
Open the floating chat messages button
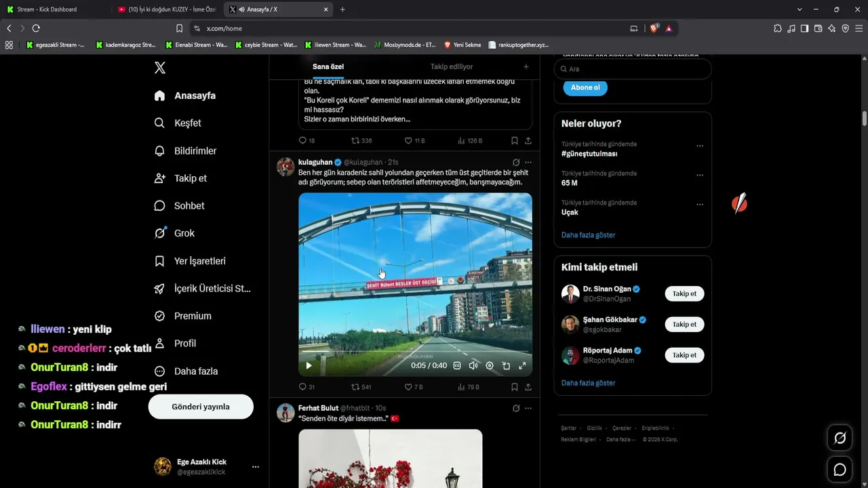click(x=840, y=469)
